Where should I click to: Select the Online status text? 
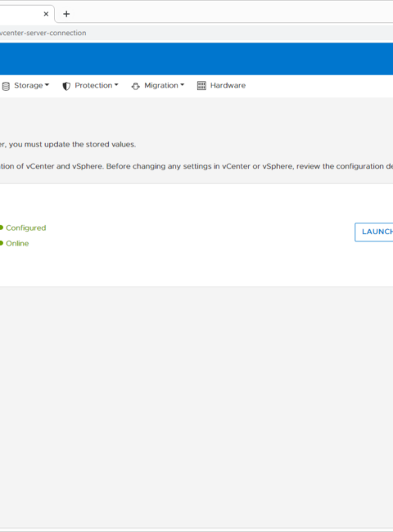tap(17, 243)
